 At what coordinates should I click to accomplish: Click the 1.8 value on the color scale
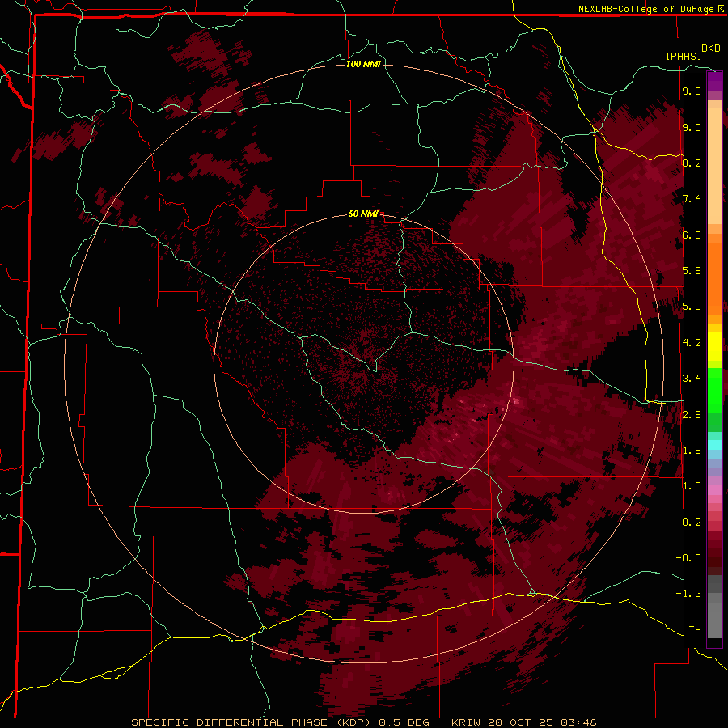click(x=692, y=451)
